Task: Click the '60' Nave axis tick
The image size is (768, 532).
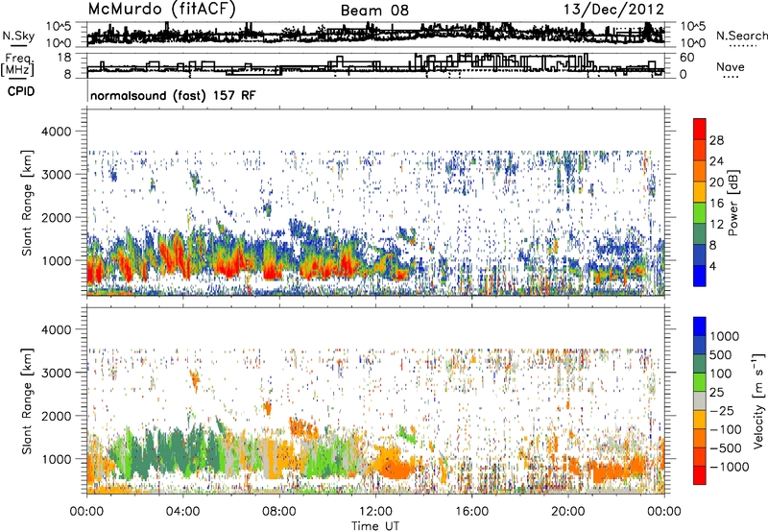Action: [x=687, y=58]
